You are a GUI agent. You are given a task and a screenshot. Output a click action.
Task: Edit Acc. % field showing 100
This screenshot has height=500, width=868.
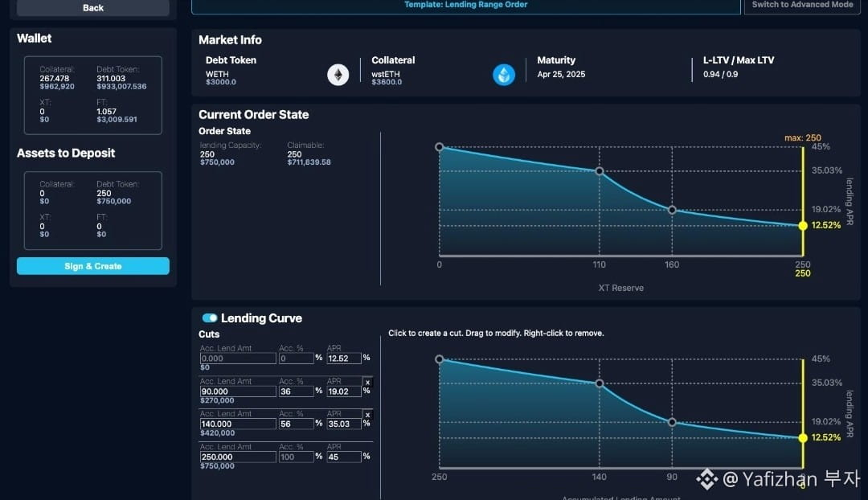click(296, 457)
